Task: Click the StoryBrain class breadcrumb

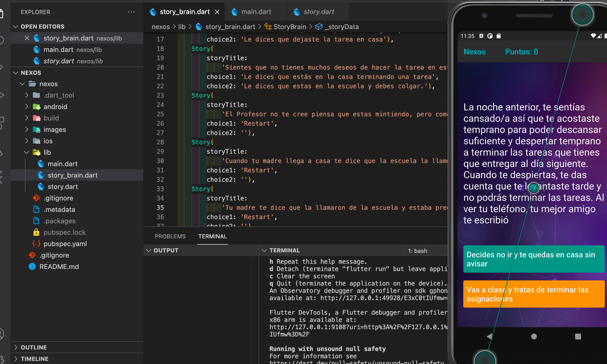Action: 289,27
